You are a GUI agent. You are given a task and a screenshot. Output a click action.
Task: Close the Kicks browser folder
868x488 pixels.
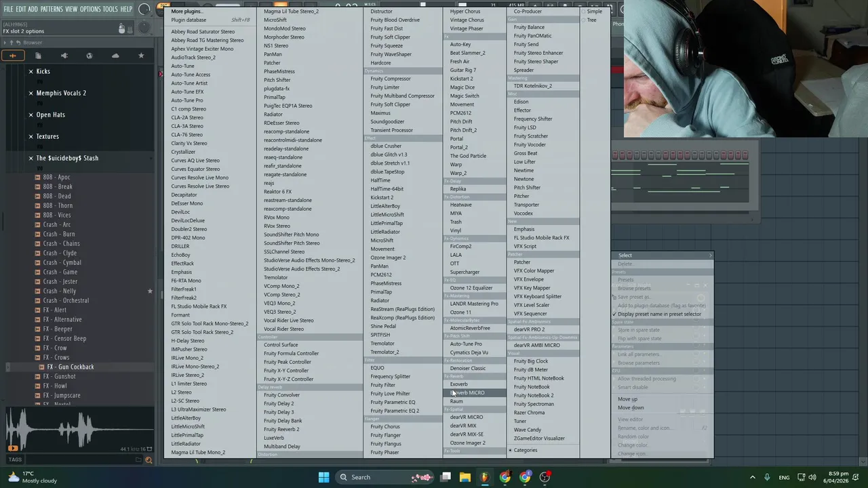pyautogui.click(x=31, y=71)
